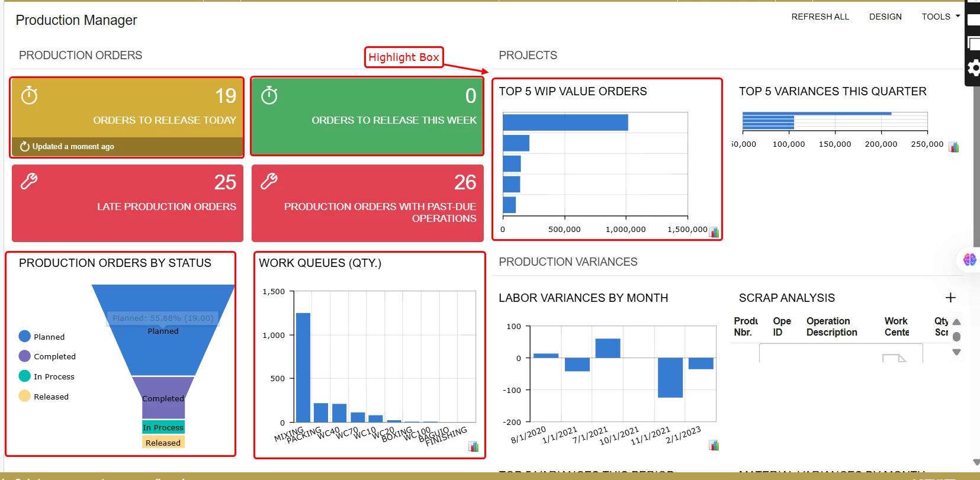This screenshot has height=480, width=980.
Task: Click the 11/1/2021 bar in Labor Variances chart
Action: [670, 378]
